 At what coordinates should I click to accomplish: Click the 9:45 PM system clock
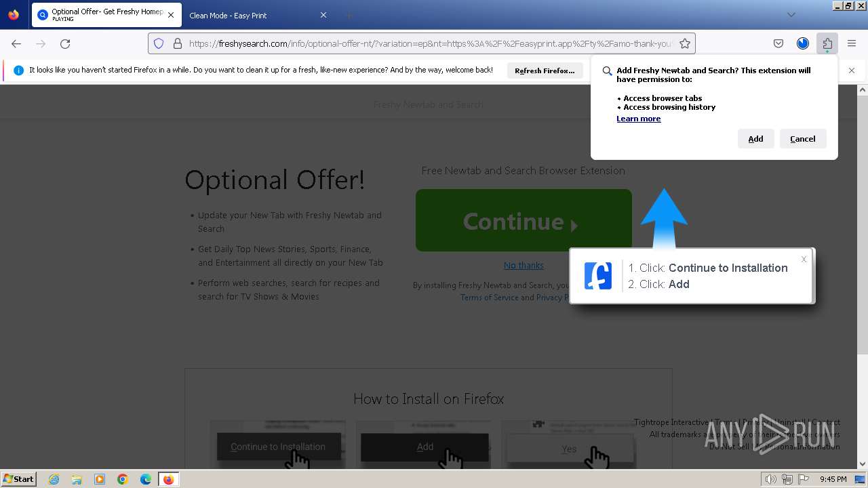(x=833, y=479)
